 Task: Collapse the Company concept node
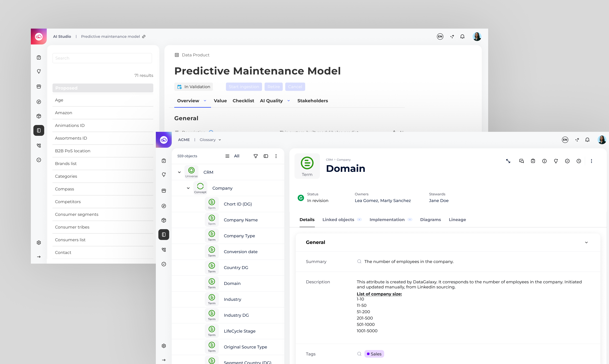click(188, 188)
